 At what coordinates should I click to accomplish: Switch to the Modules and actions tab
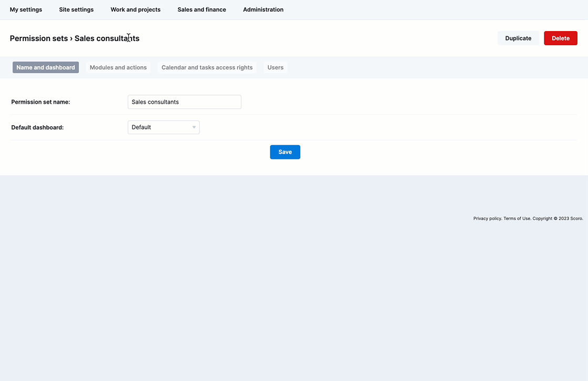118,67
